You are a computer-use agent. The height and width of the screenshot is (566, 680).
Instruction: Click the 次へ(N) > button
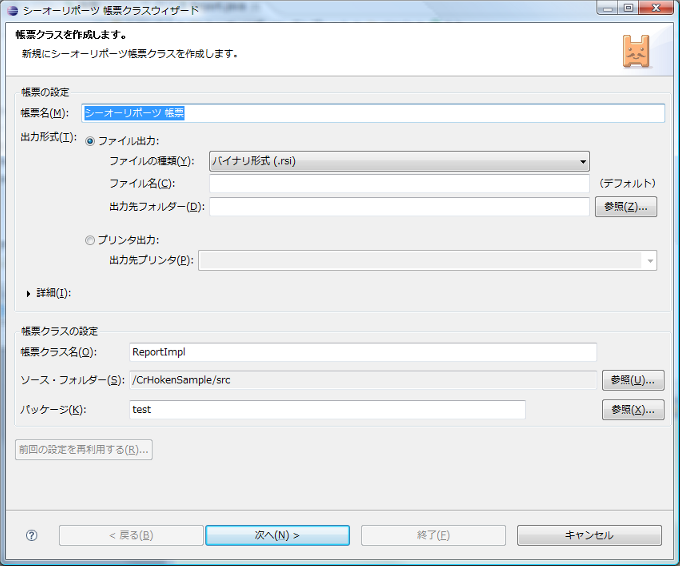pos(278,535)
